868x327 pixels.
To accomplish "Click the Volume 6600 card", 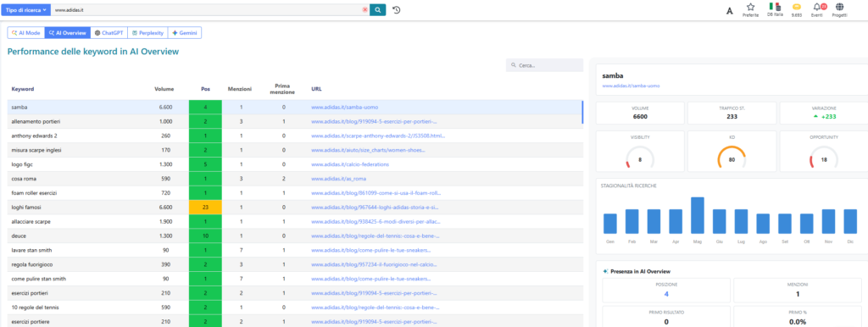I will point(640,113).
